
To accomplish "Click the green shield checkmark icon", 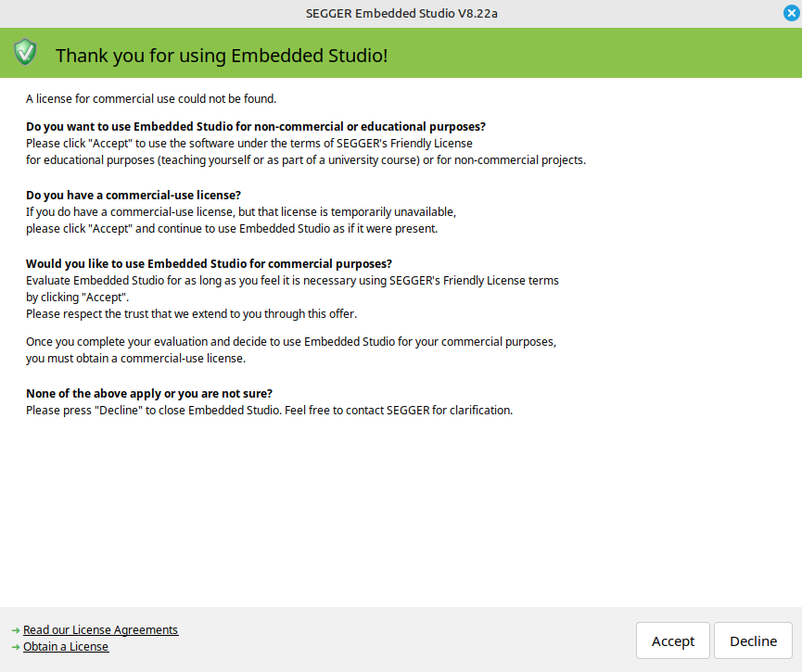I will (x=25, y=53).
